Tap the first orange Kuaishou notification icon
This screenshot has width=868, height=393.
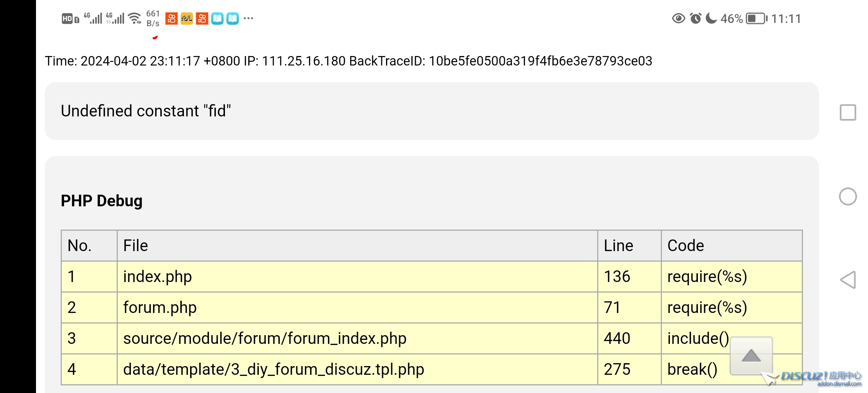click(x=172, y=19)
